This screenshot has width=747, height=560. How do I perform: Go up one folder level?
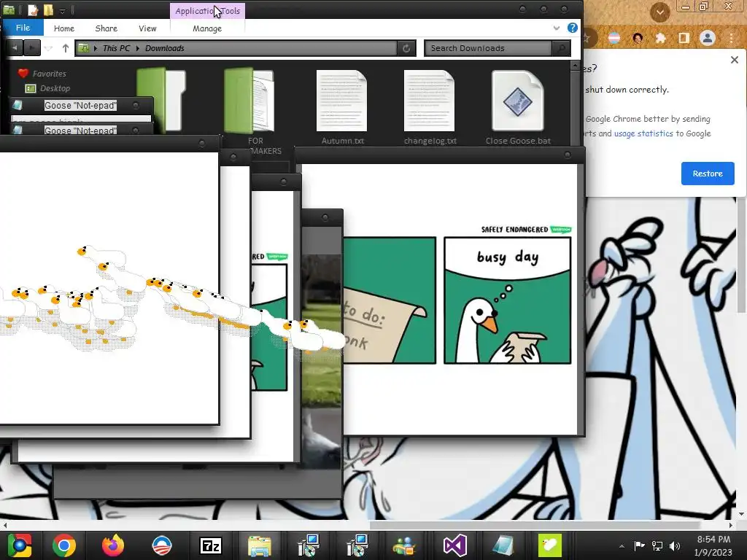pos(65,47)
